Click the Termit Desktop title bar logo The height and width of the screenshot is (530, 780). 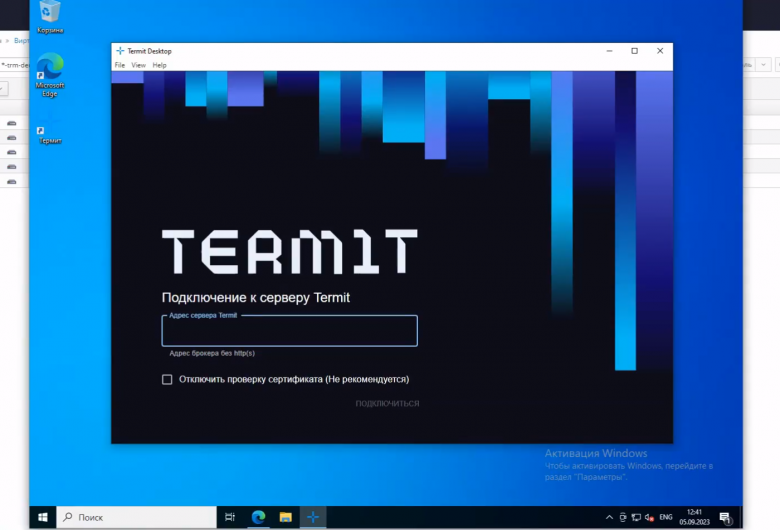(120, 50)
